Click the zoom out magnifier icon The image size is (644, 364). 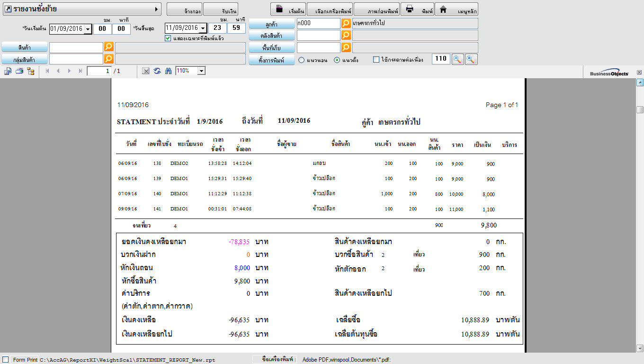(x=457, y=59)
